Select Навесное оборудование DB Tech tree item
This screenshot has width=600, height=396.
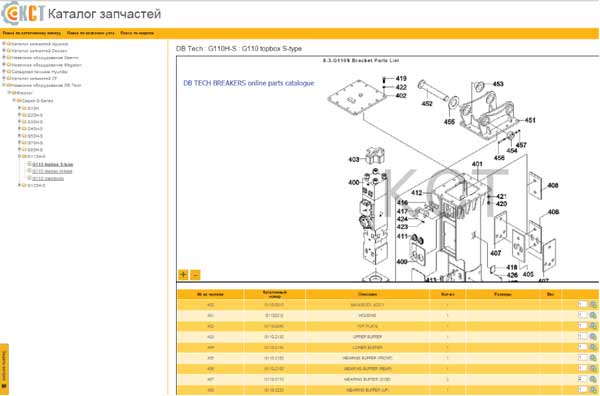tap(47, 85)
